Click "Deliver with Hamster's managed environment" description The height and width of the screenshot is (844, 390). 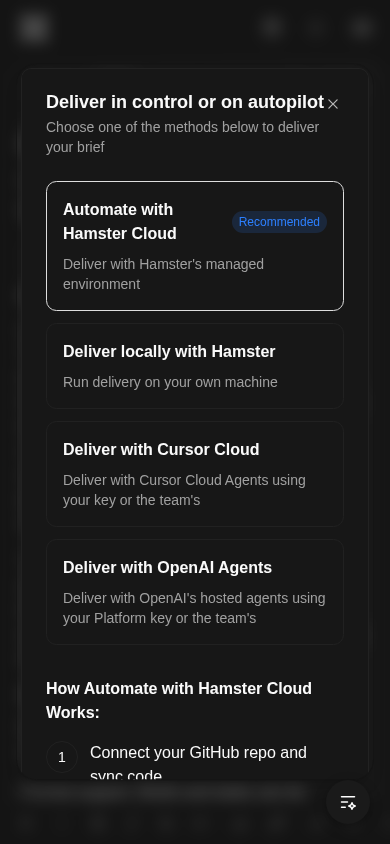[x=164, y=274]
